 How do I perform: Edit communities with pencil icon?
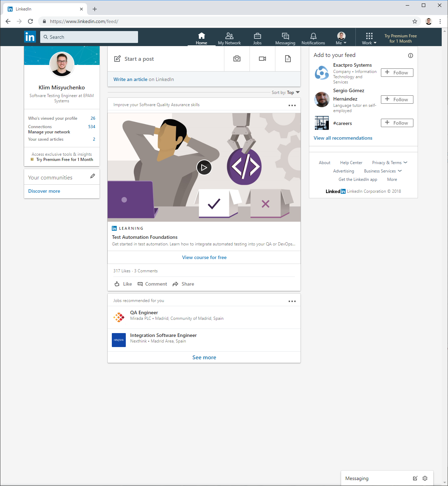93,176
